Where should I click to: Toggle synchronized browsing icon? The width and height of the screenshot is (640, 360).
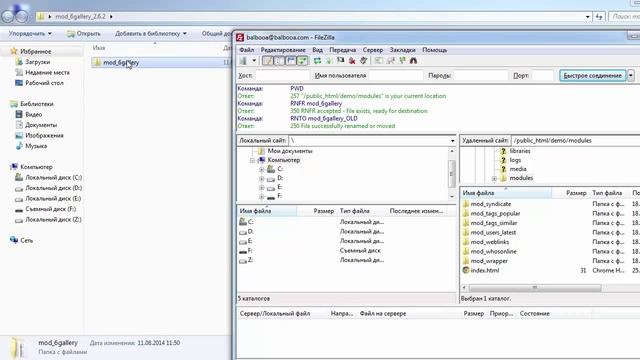click(x=402, y=61)
